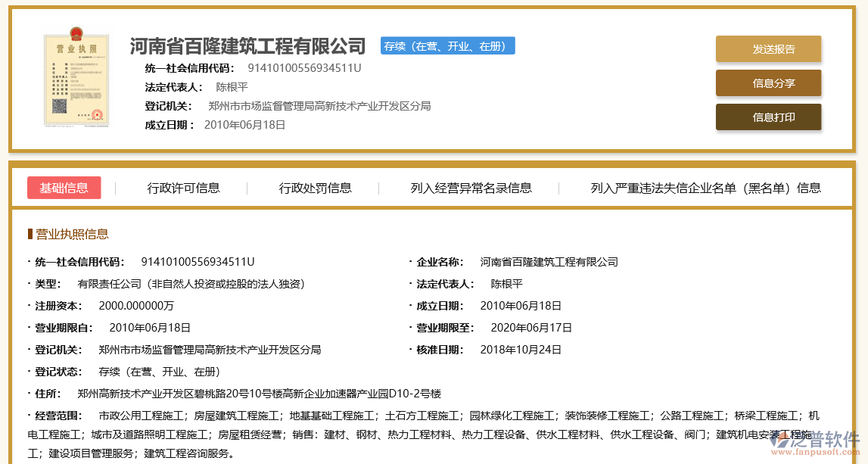Click the company name 河南省百隆建筑工程有限公司

pyautogui.click(x=248, y=45)
